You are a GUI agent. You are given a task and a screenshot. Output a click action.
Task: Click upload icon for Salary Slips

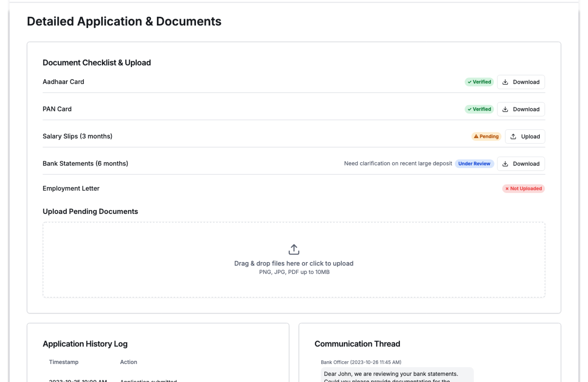(x=513, y=137)
